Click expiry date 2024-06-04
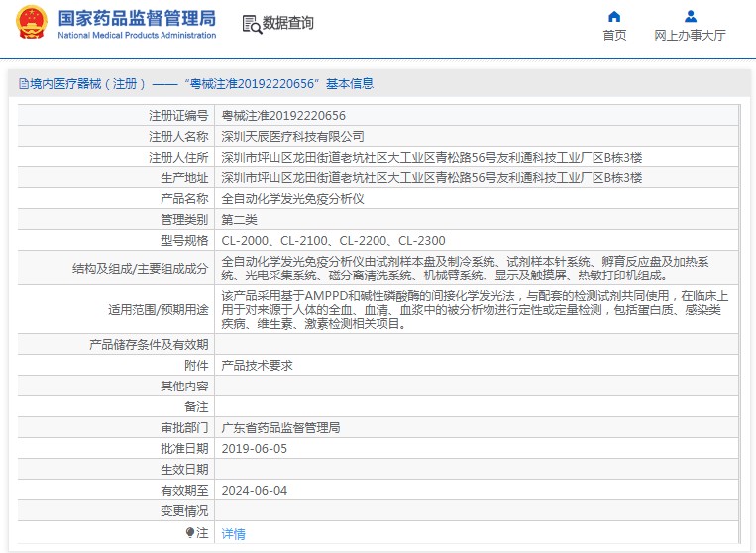The width and height of the screenshot is (756, 553). [x=254, y=491]
